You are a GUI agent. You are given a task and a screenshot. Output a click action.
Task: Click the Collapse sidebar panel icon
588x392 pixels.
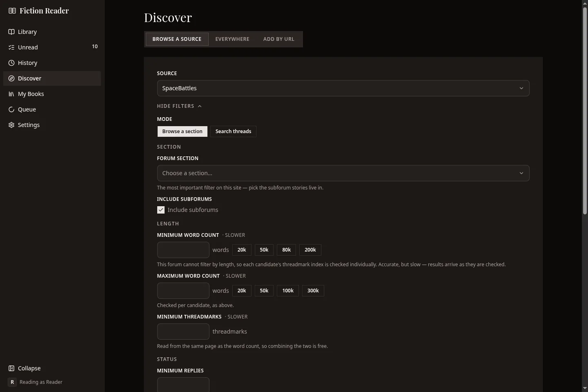point(11,368)
